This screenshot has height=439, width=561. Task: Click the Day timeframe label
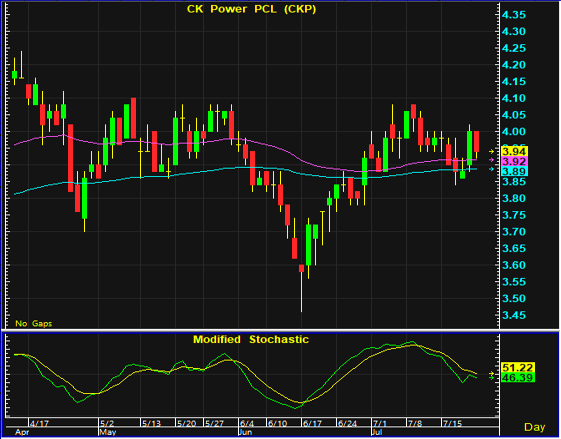click(535, 427)
